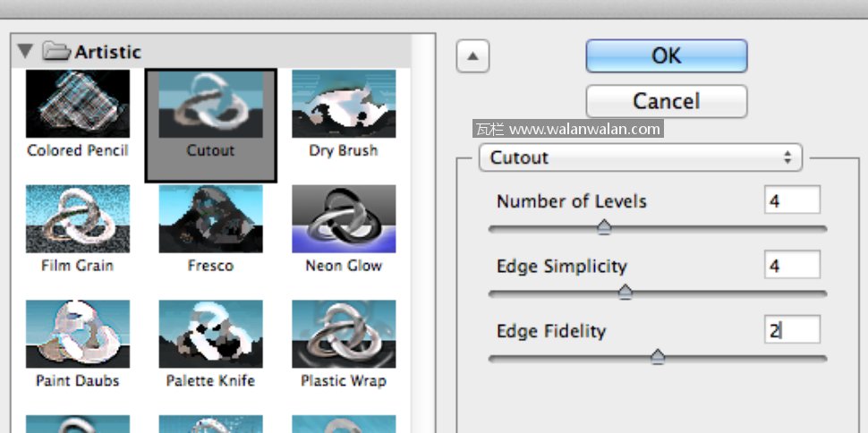868x433 pixels.
Task: Choose the Neon Glow filter thumbnail
Action: click(344, 219)
